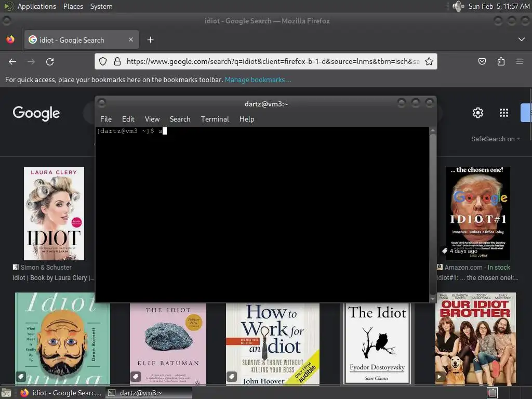
Task: Open the tracking protection shield icon
Action: click(103, 61)
